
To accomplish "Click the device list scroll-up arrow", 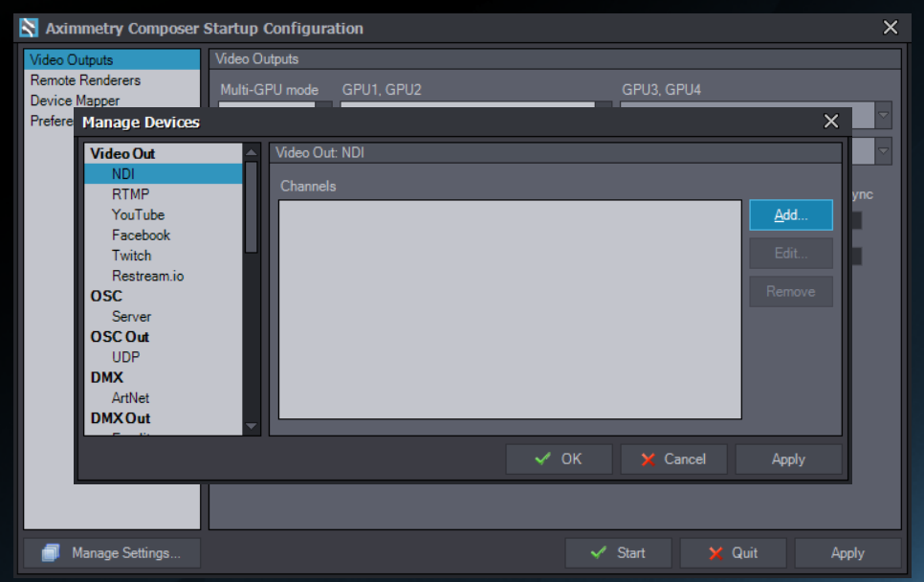I will [x=252, y=152].
